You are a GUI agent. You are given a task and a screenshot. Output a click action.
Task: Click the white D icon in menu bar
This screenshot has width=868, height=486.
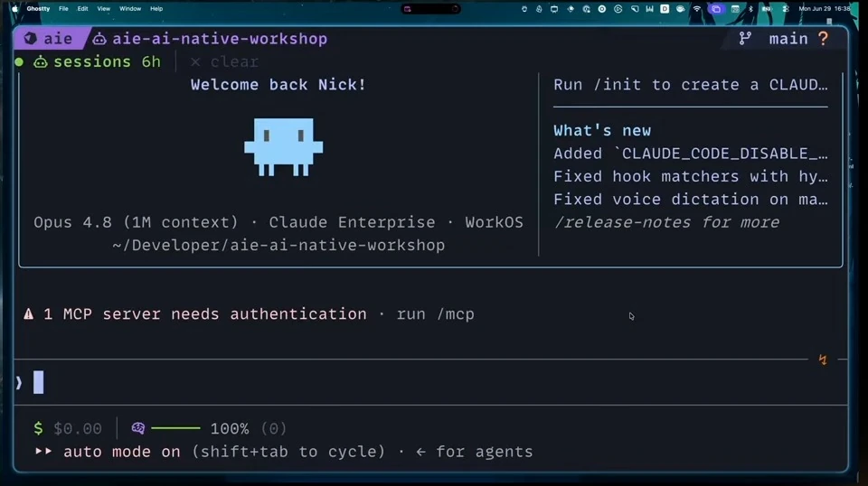coord(665,9)
